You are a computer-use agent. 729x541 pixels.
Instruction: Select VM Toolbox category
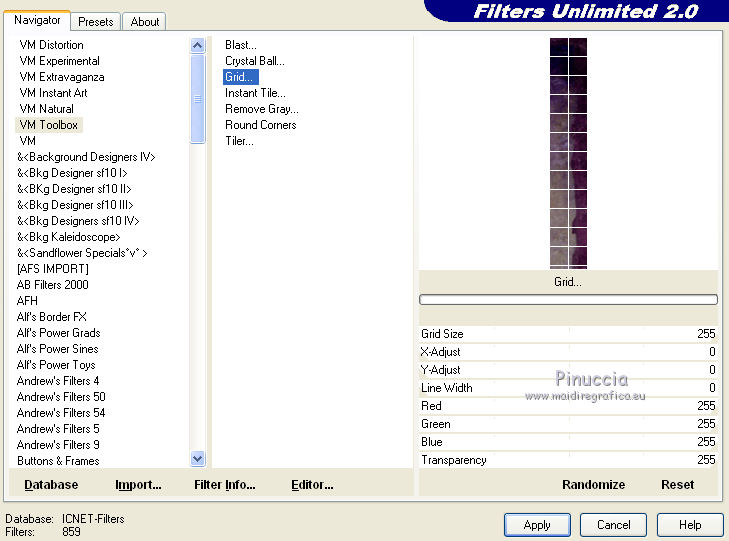pos(49,125)
